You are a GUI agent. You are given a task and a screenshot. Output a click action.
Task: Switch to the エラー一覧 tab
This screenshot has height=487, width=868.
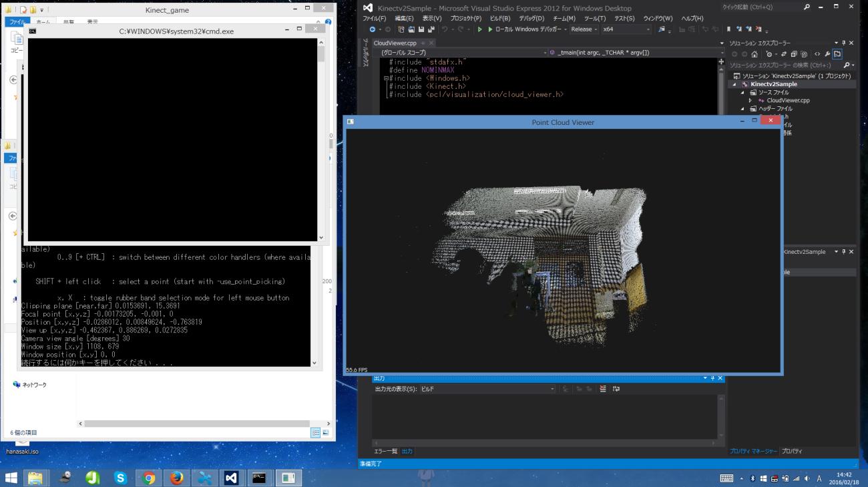point(386,452)
